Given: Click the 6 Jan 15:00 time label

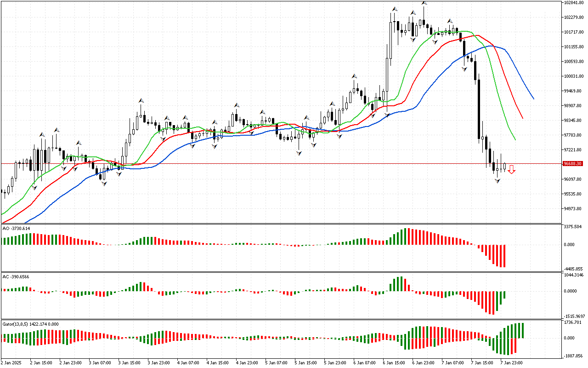Looking at the screenshot, I should 394,362.
